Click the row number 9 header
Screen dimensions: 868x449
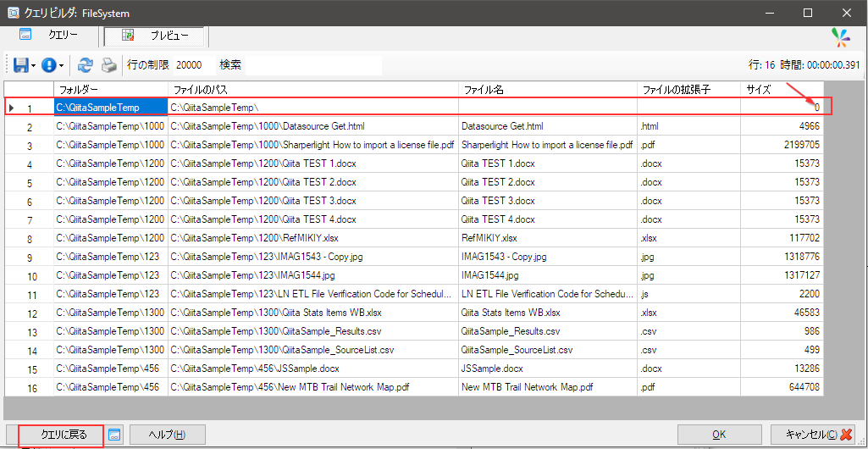click(x=30, y=258)
